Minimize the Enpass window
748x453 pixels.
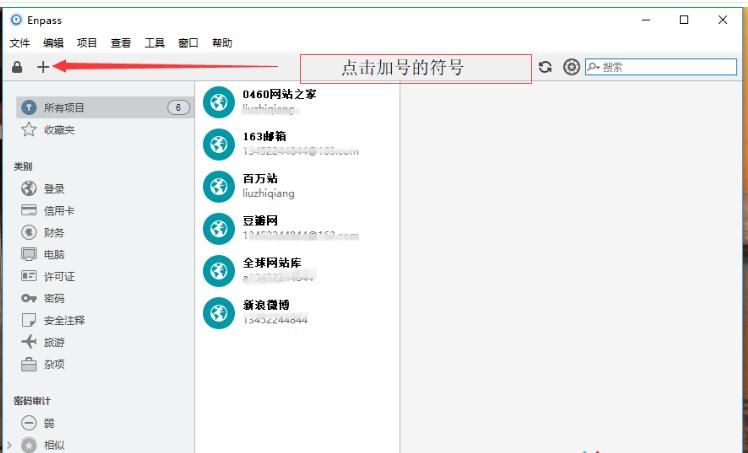[x=646, y=20]
